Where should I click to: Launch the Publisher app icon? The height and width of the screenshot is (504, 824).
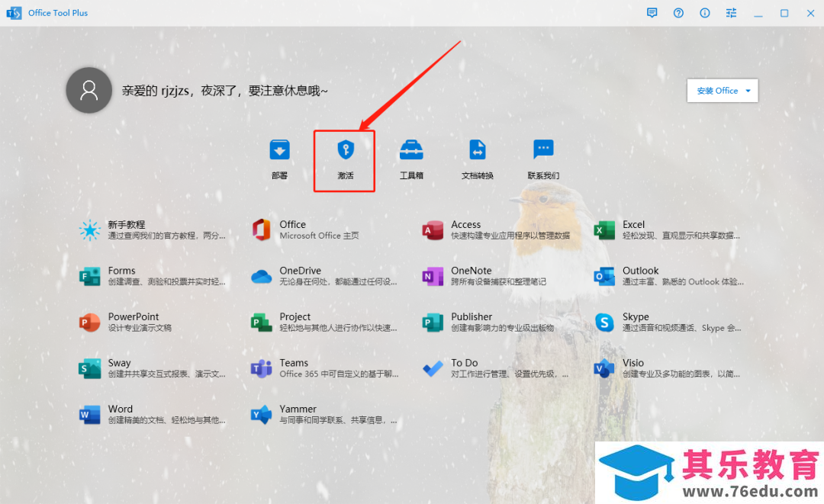pos(433,323)
